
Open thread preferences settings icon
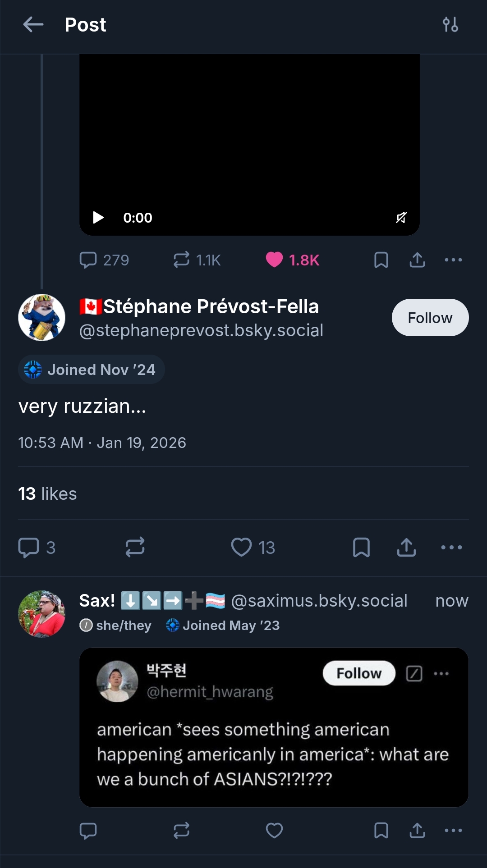450,25
